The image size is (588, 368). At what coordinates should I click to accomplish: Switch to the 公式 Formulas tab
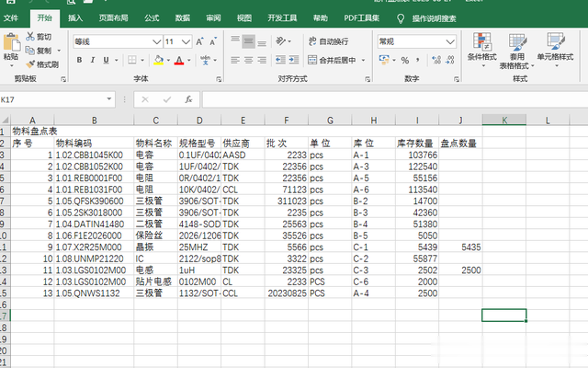pyautogui.click(x=152, y=18)
